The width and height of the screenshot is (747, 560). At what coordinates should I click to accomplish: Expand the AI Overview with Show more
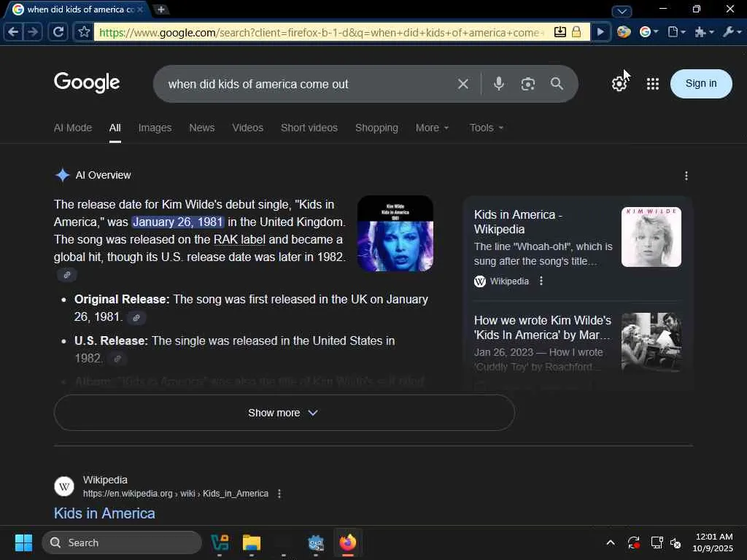point(284,413)
